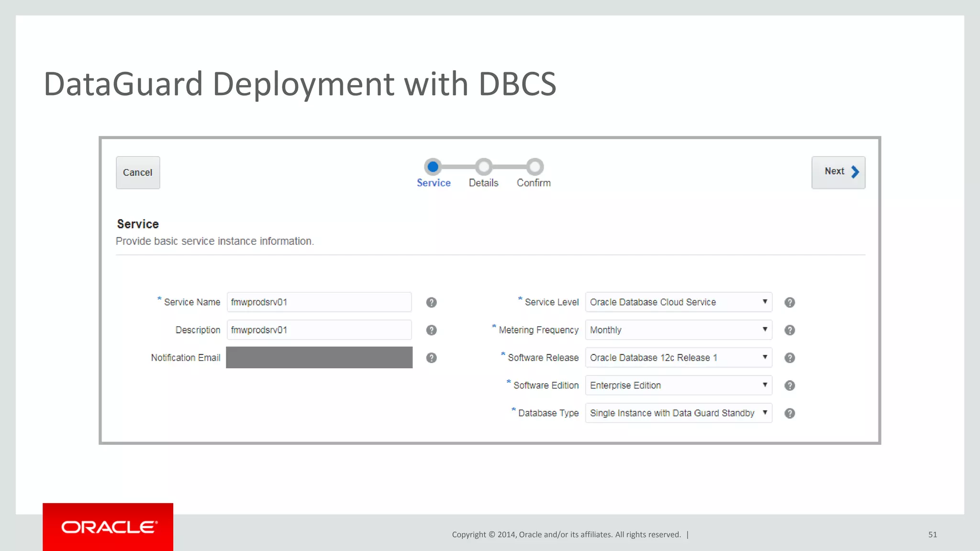Click the 'Description' field label
This screenshot has width=980, height=551.
coord(198,330)
